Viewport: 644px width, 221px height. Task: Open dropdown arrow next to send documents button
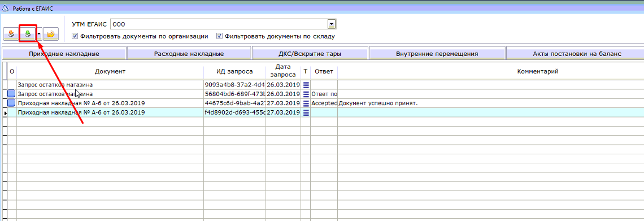tap(38, 34)
